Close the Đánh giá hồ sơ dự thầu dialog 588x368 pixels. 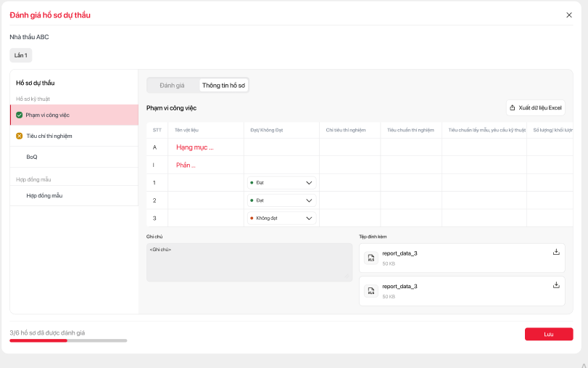point(568,15)
